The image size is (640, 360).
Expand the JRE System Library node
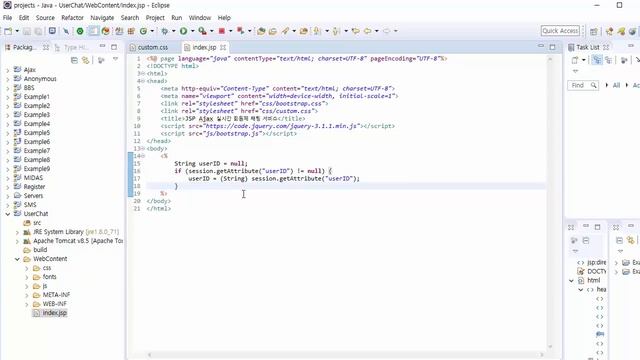click(17, 232)
